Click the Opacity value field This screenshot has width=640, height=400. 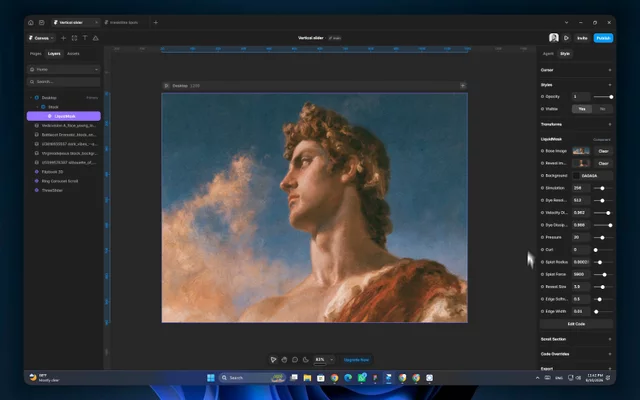(x=581, y=97)
